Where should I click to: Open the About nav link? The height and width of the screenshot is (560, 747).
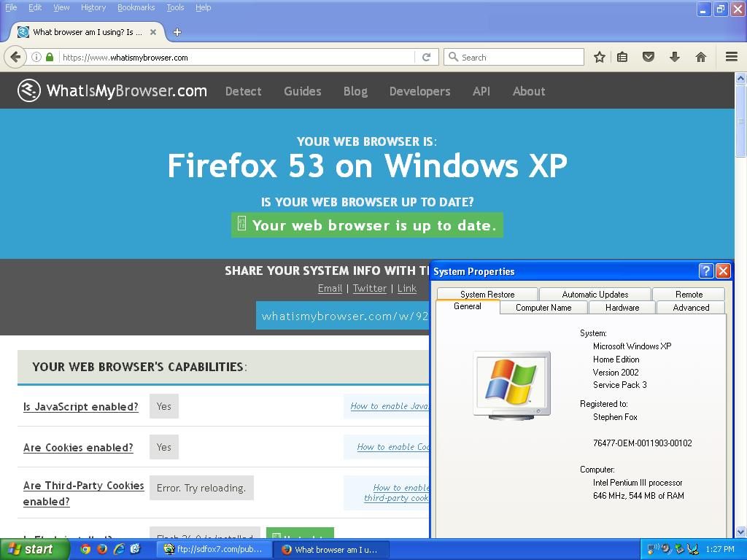(529, 91)
